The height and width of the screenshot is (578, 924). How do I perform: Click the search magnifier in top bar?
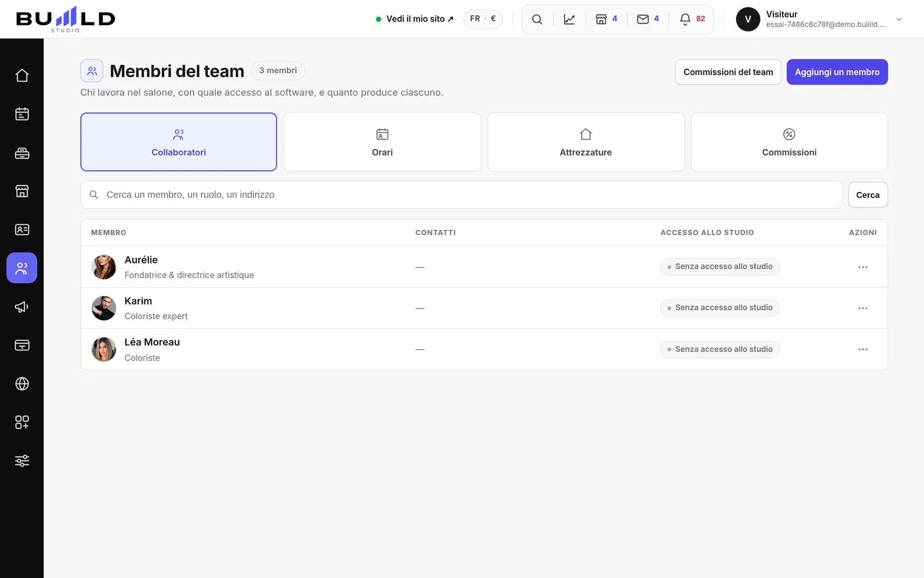tap(537, 19)
